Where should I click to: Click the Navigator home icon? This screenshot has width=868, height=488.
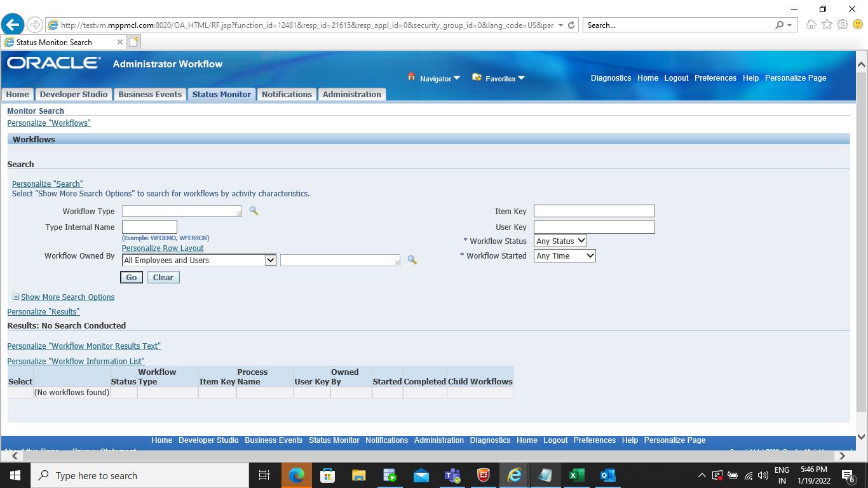coord(411,77)
